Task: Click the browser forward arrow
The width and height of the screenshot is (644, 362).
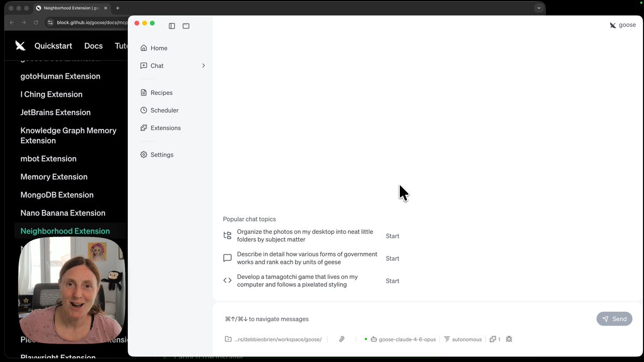Action: [x=24, y=23]
